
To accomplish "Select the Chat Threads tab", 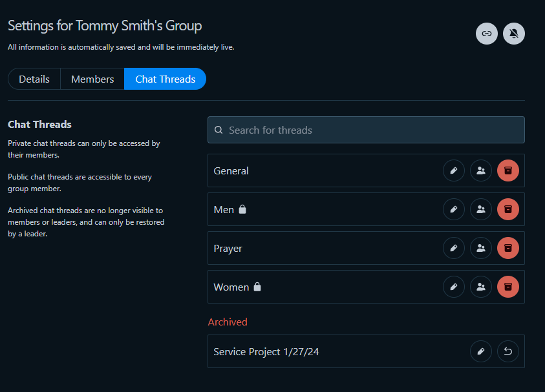I will click(x=165, y=79).
